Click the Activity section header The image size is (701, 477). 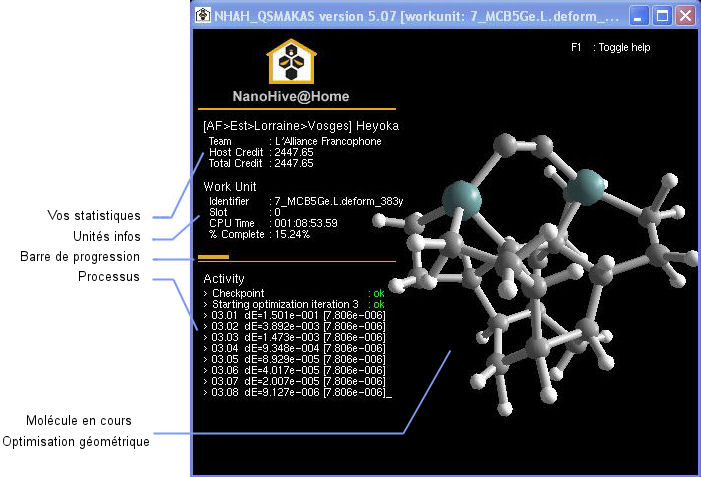223,278
